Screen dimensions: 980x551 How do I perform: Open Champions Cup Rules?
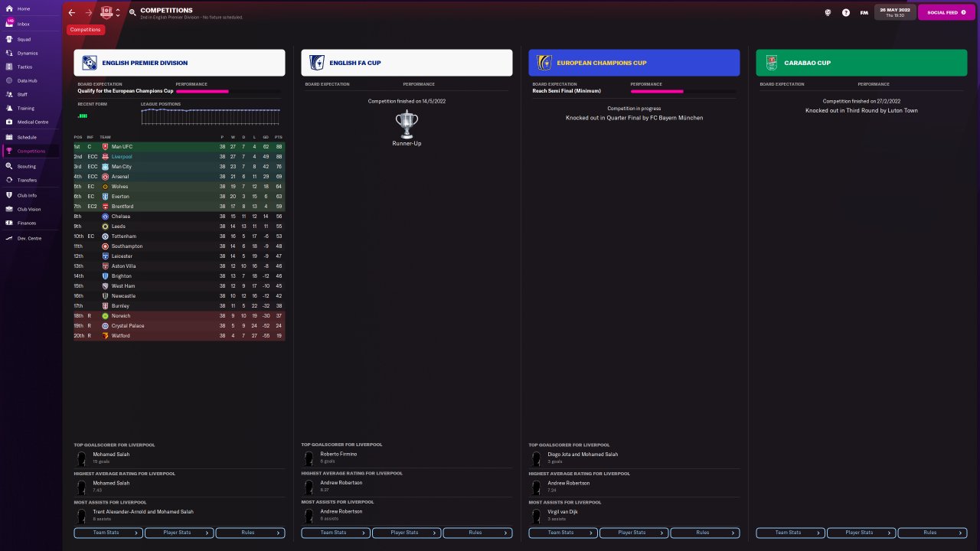(x=704, y=533)
